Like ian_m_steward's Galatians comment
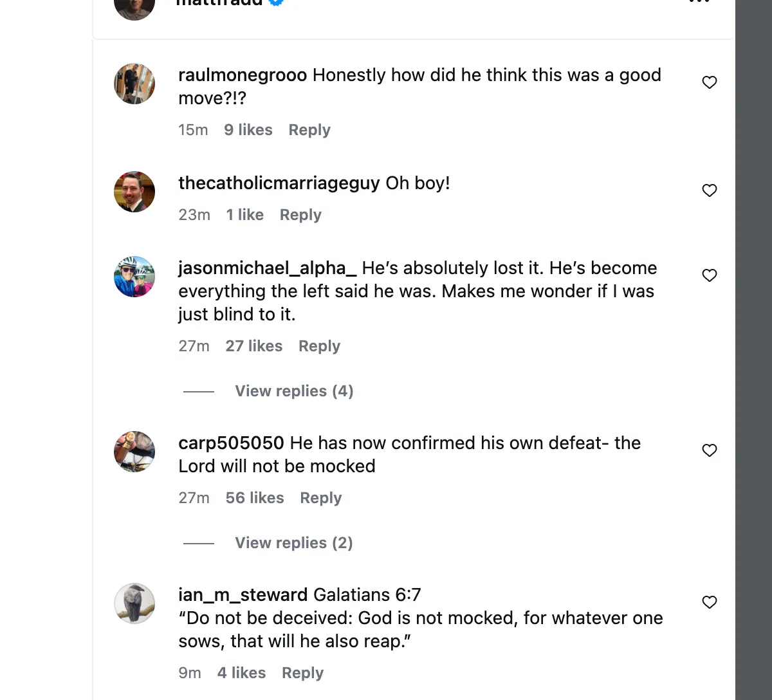Screen dimensions: 772x700 (x=709, y=602)
